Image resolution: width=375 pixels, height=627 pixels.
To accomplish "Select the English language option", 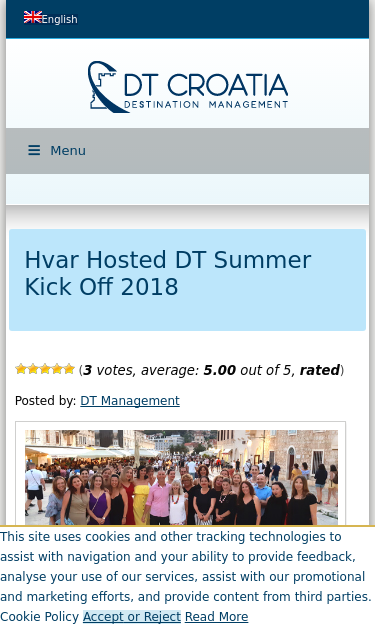I will pyautogui.click(x=51, y=18).
